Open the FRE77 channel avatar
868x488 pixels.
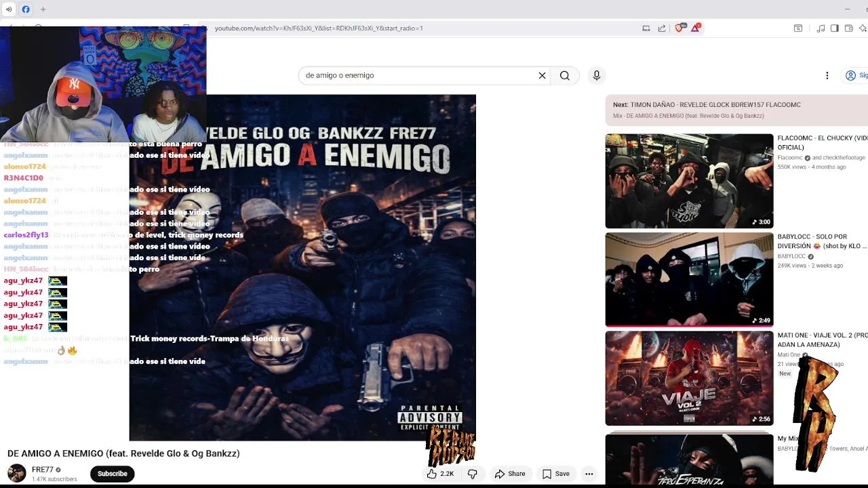pyautogui.click(x=17, y=473)
